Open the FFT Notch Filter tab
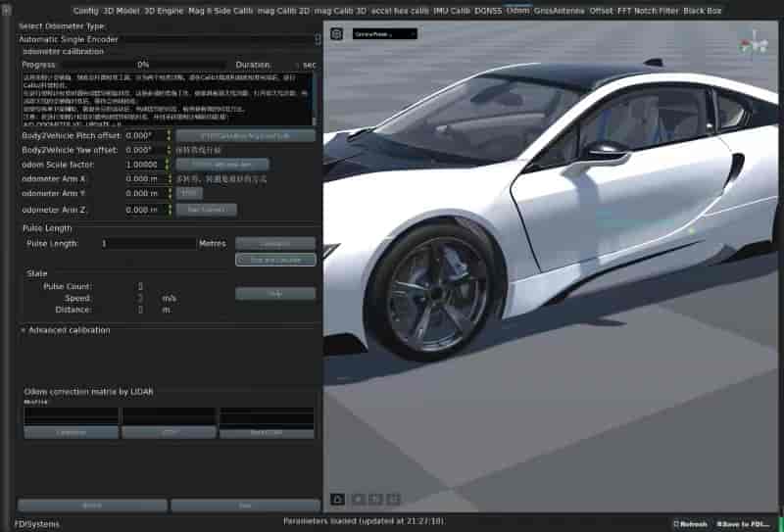The width and height of the screenshot is (784, 532). [x=647, y=10]
